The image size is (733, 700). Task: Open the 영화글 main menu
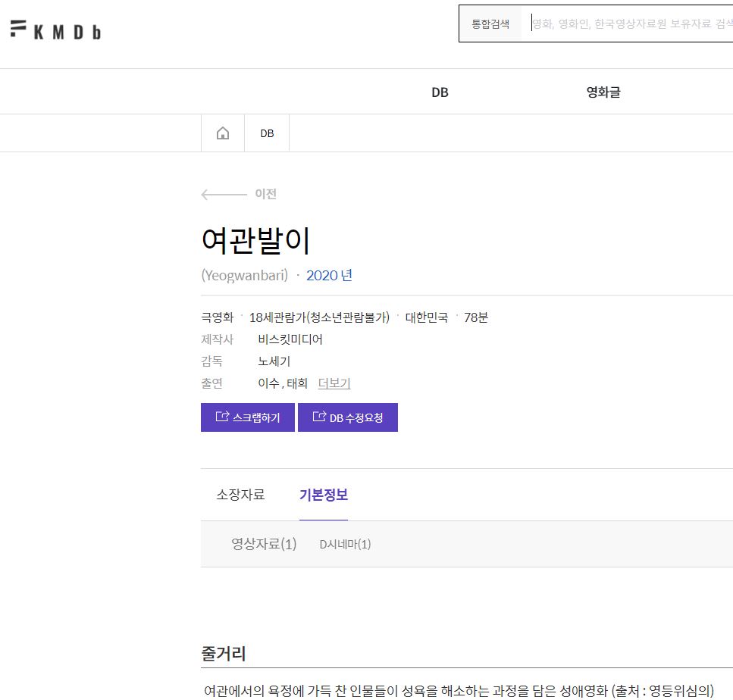tap(603, 92)
